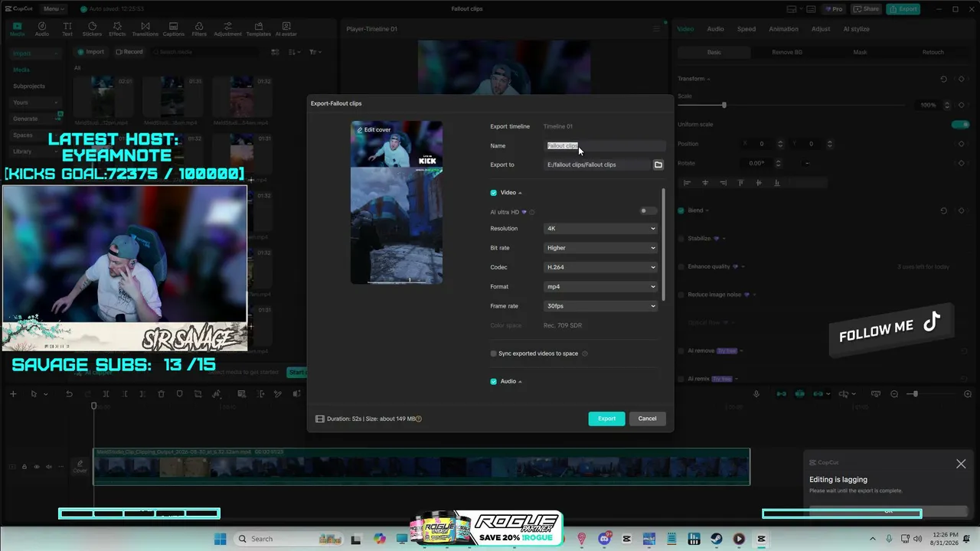Open the Codec dropdown showing H.264
980x551 pixels.
(x=601, y=267)
